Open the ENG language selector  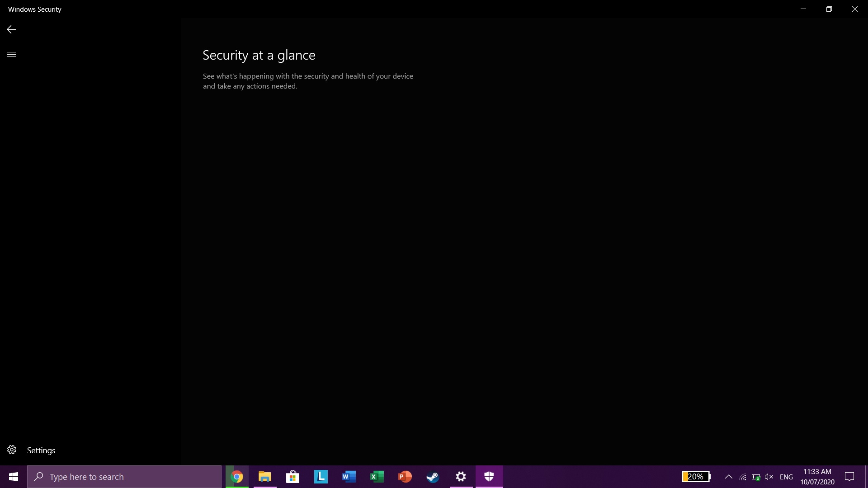pyautogui.click(x=787, y=477)
